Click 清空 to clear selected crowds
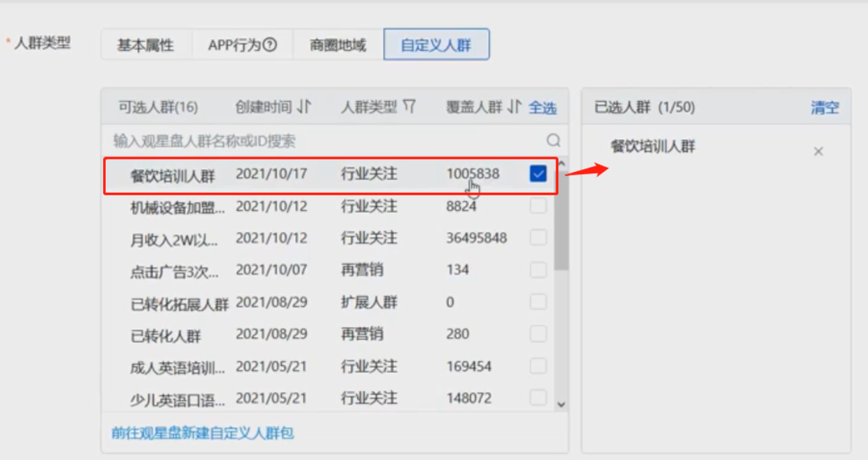 (x=824, y=108)
